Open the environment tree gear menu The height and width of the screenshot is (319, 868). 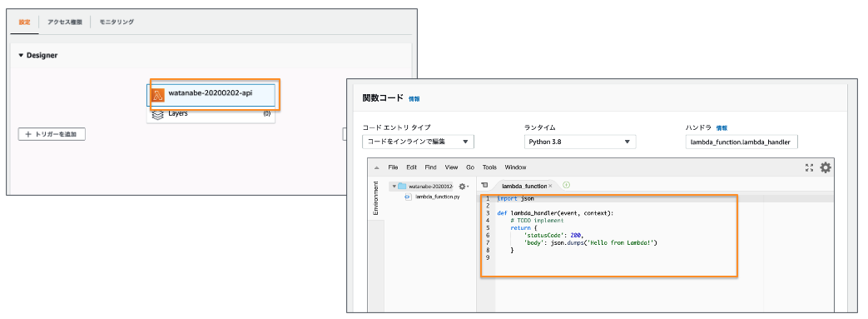coord(464,187)
